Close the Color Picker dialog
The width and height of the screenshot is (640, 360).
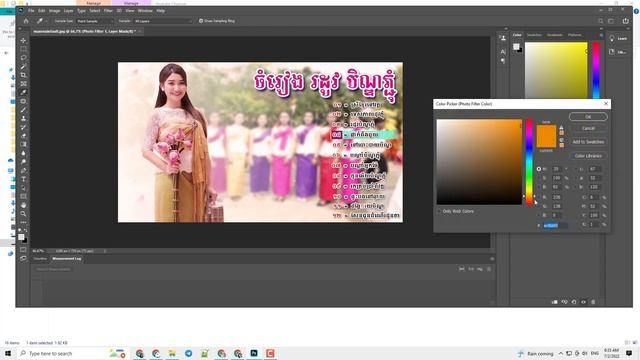606,104
